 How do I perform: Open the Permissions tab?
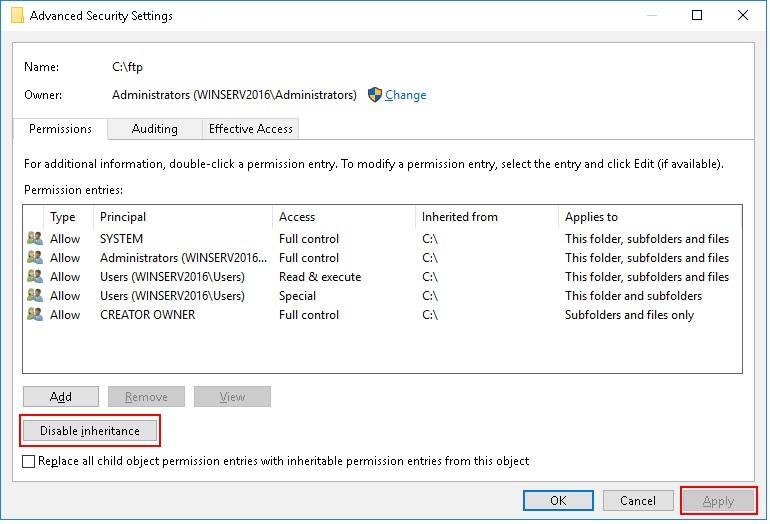point(60,129)
